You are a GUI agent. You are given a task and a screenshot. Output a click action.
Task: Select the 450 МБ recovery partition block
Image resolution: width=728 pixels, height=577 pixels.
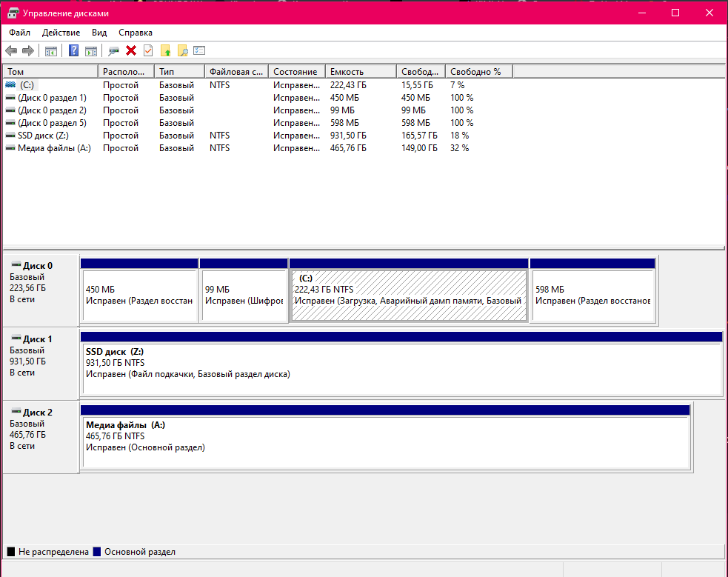139,296
